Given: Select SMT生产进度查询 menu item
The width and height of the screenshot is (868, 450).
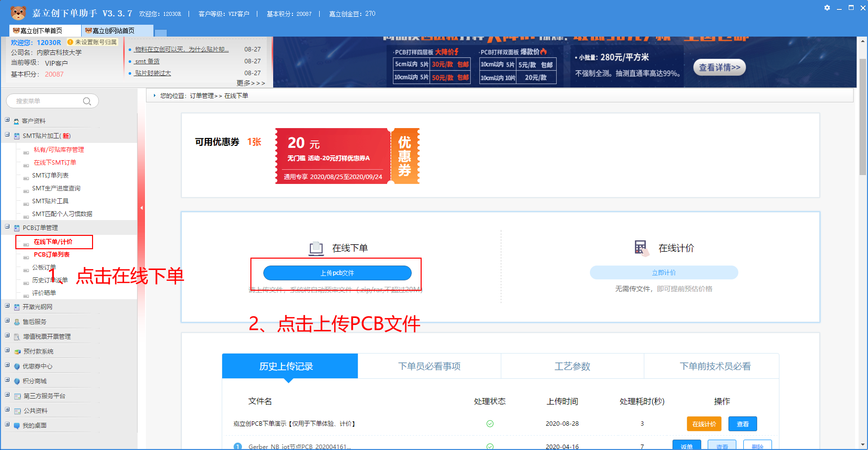Looking at the screenshot, I should coord(56,188).
